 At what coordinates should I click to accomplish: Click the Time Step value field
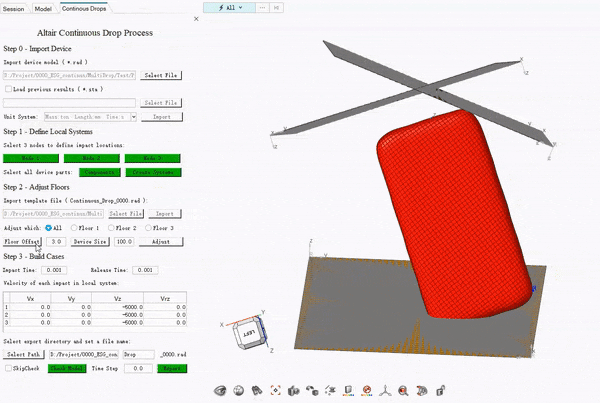click(x=138, y=368)
